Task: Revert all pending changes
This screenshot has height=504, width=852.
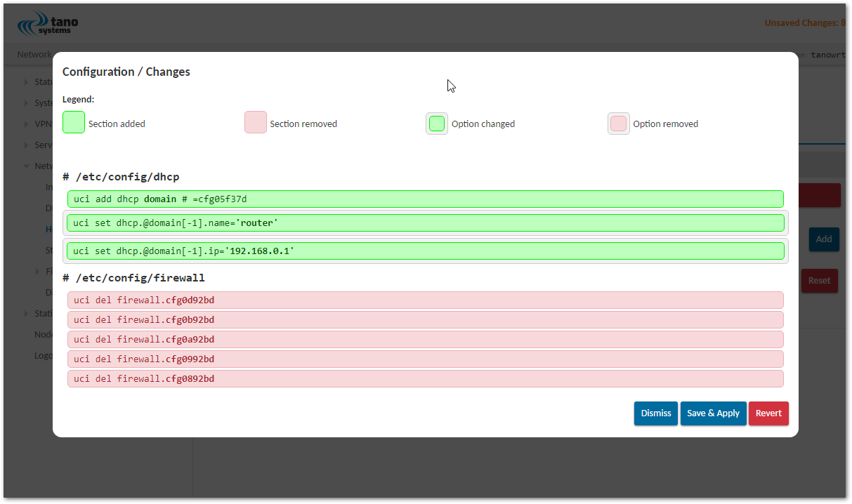Action: point(768,413)
